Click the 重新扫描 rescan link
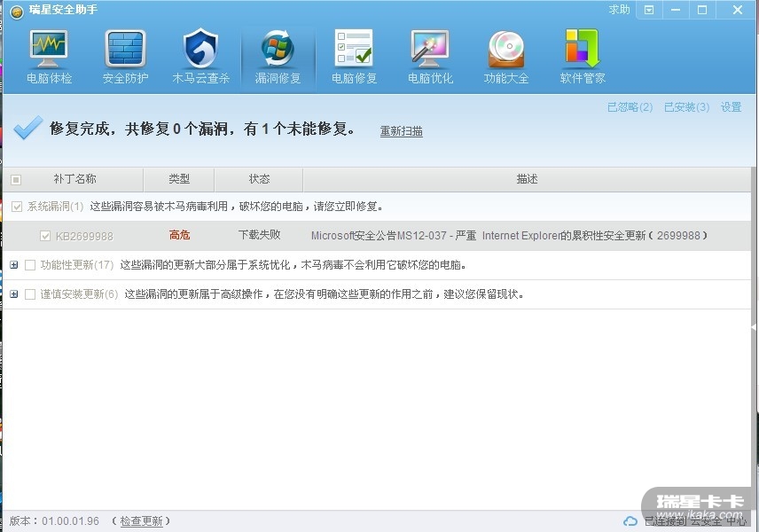Screen dimensions: 759x532 pos(402,130)
